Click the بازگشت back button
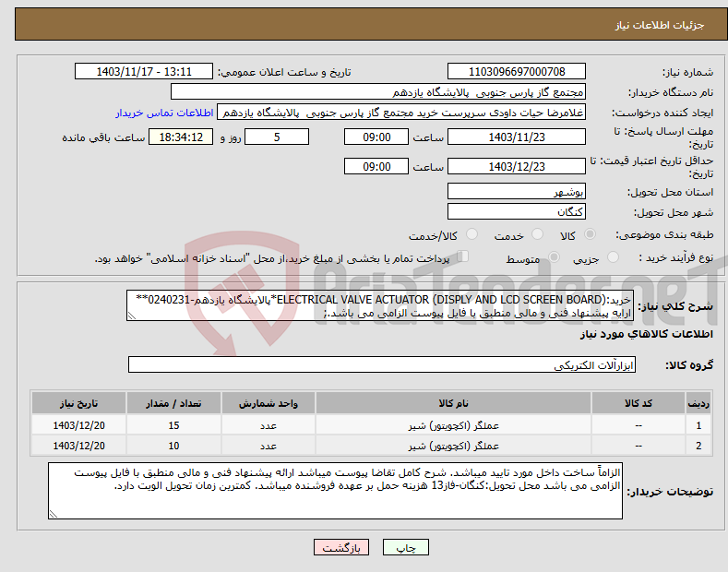Image resolution: width=728 pixels, height=572 pixels. click(341, 547)
